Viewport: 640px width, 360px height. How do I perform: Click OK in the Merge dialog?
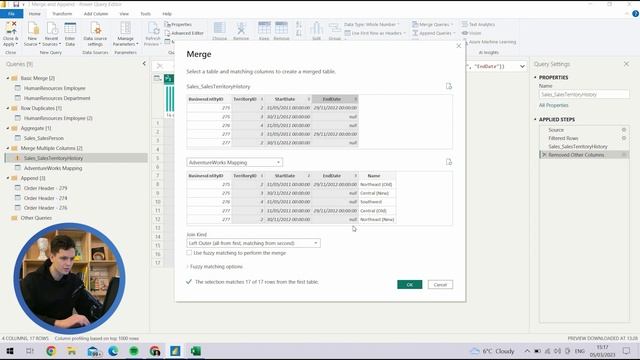click(x=409, y=284)
